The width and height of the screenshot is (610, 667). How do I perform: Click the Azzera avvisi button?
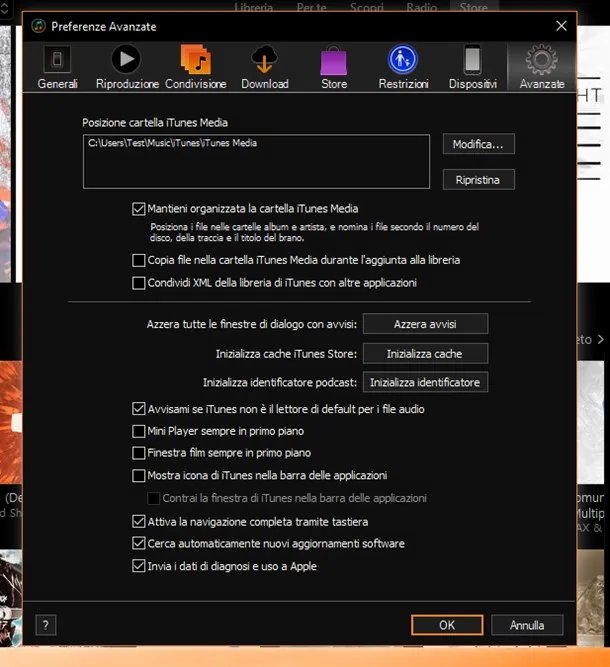425,324
